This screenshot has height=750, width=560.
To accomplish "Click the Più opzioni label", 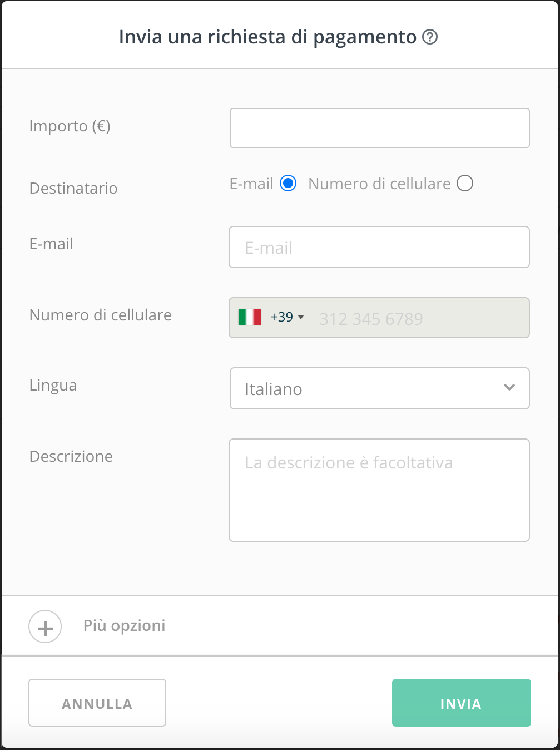I will click(123, 625).
